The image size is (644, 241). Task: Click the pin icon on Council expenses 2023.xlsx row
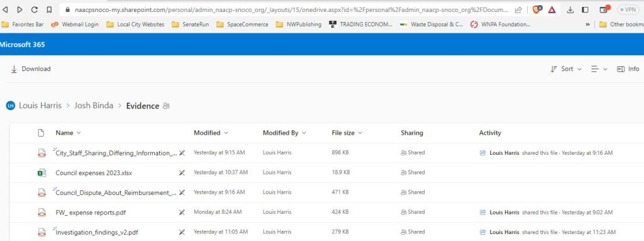click(182, 173)
